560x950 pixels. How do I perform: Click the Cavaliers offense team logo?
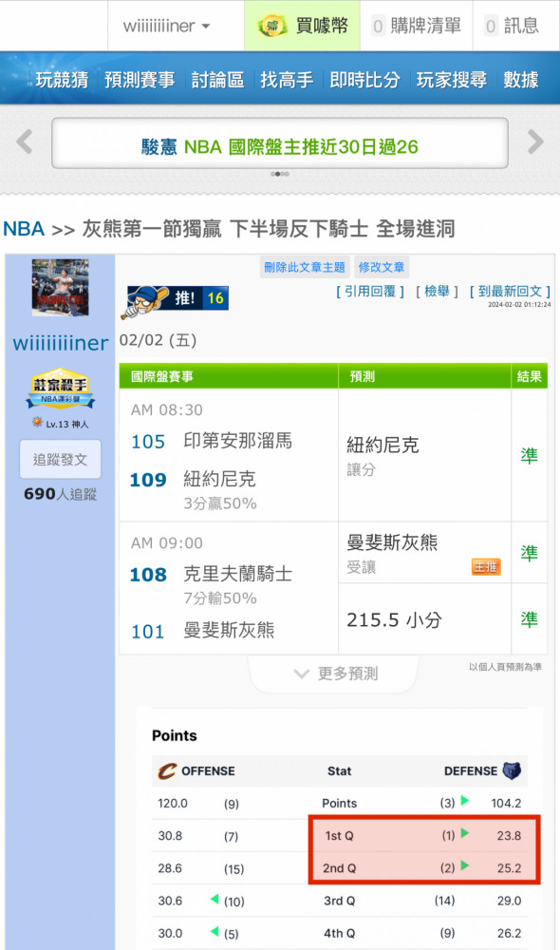click(166, 770)
